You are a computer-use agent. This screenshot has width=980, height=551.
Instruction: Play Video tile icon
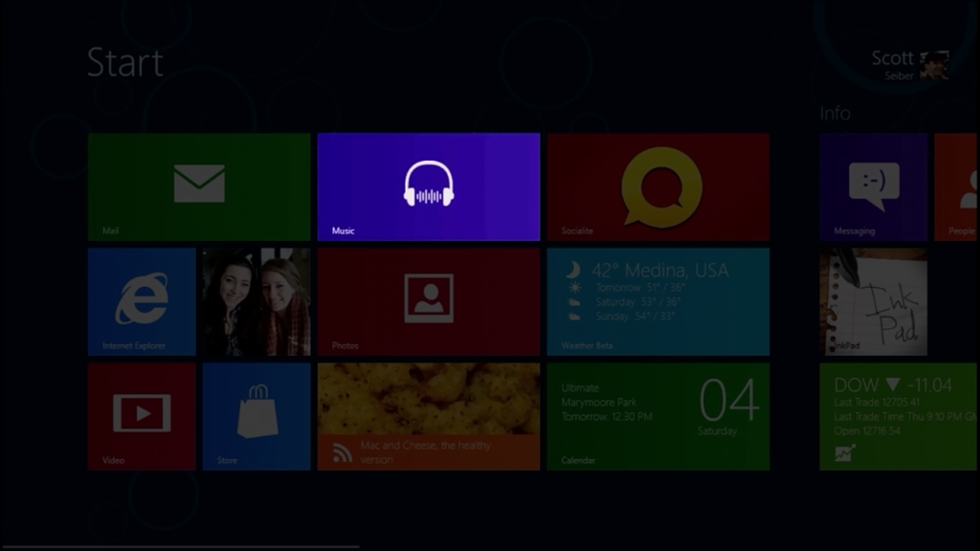142,413
